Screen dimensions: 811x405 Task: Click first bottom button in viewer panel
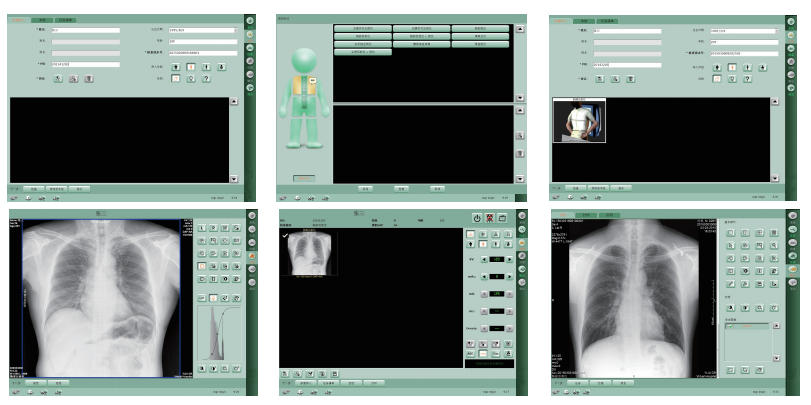click(x=578, y=383)
